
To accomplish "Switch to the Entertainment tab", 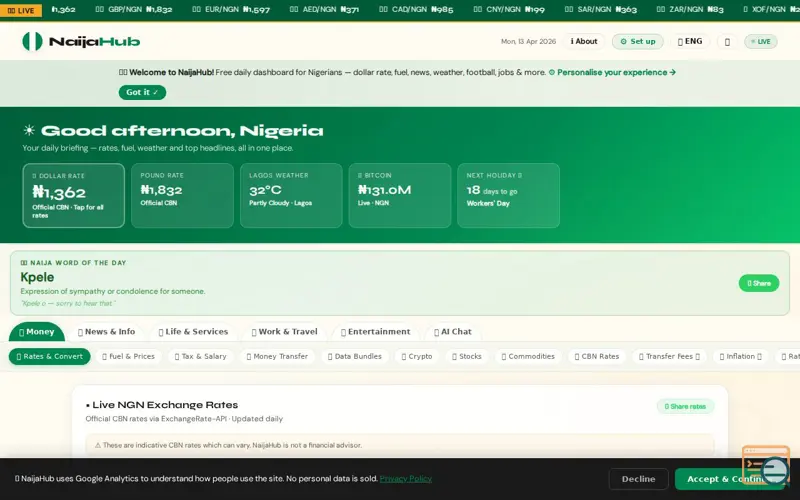I will 376,332.
